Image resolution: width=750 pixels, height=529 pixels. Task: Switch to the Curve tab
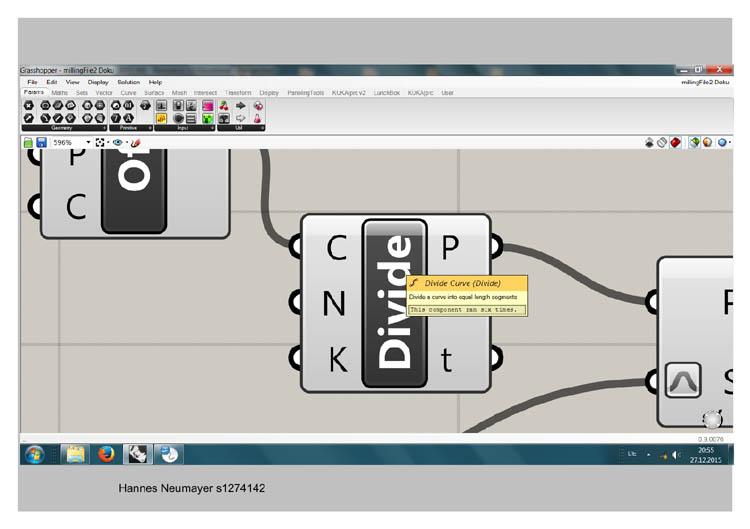point(128,93)
